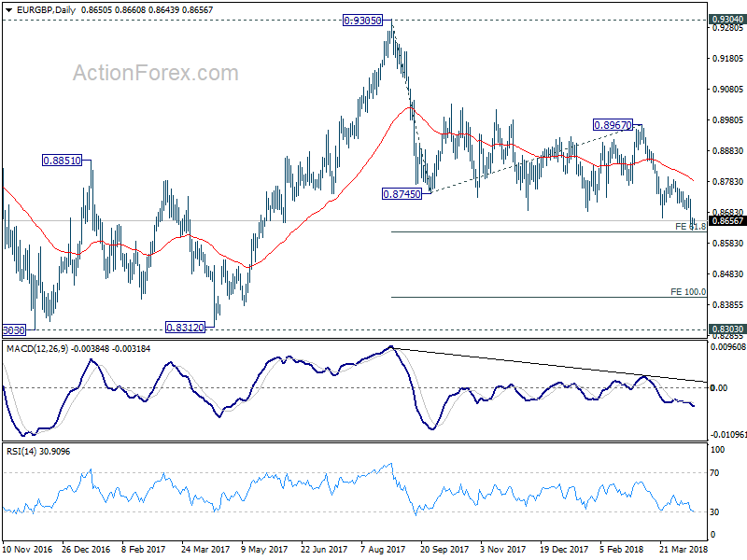Viewport: 747px width, 560px height.
Task: Open the EURGBP chart dropdown triangle
Action: click(8, 10)
